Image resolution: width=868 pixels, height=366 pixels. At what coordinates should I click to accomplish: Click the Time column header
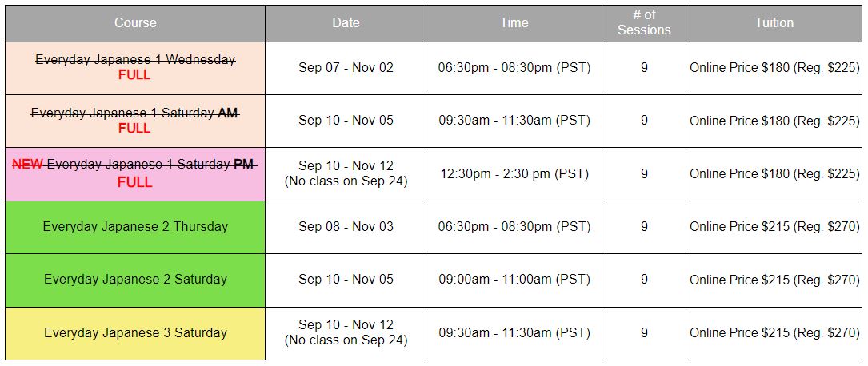(x=514, y=23)
